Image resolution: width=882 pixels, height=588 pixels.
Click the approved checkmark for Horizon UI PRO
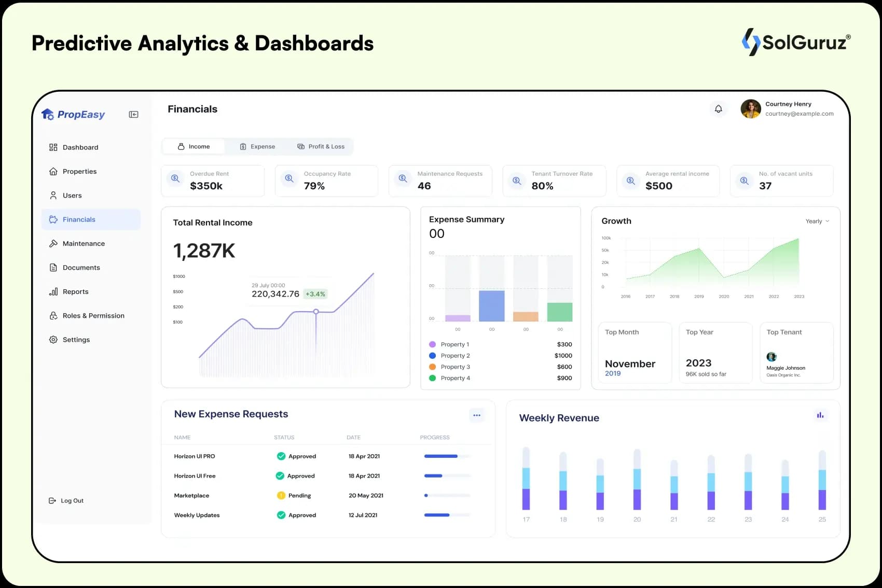pos(281,456)
